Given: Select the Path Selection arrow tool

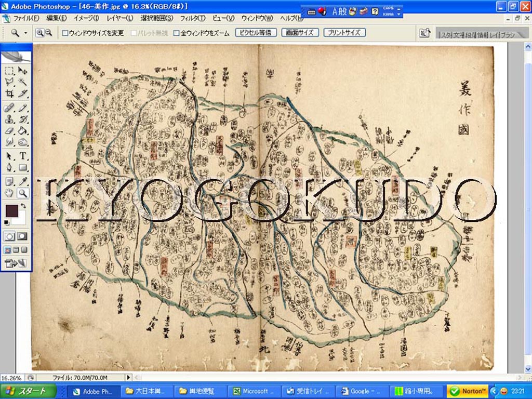Looking at the screenshot, I should (9, 156).
